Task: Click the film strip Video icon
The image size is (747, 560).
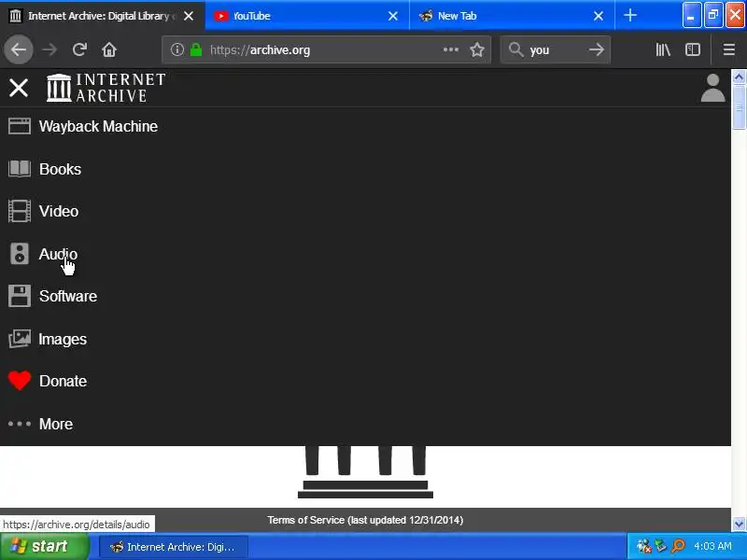Action: click(20, 211)
